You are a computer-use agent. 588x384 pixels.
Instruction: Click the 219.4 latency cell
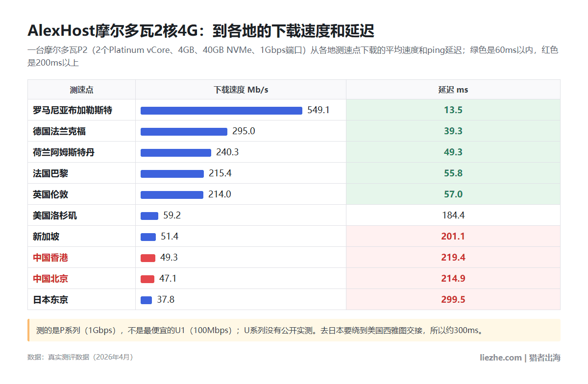tap(453, 258)
